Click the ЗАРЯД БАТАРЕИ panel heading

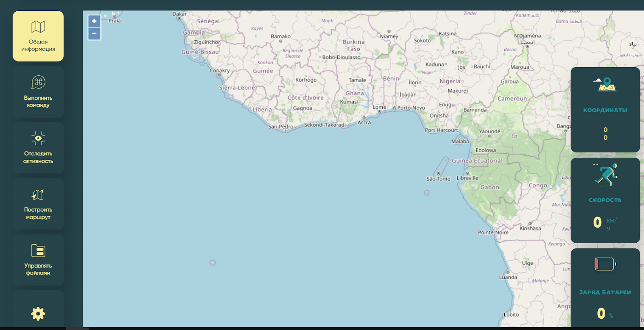click(x=605, y=292)
